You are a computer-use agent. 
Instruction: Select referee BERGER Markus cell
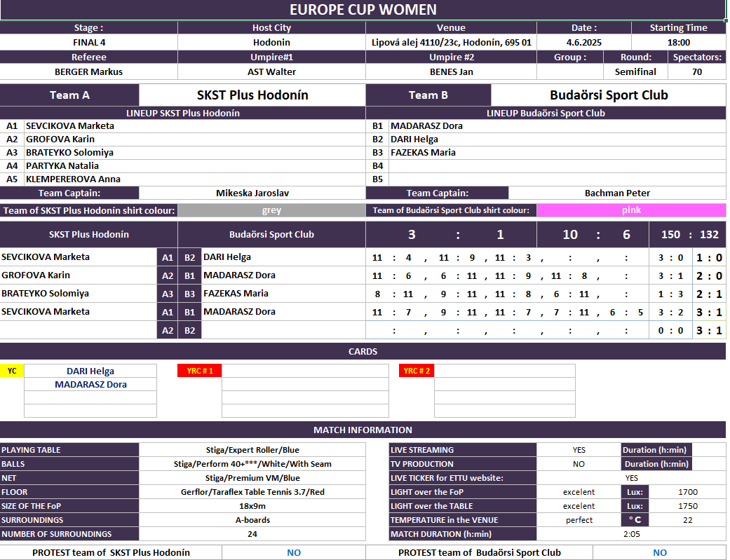coord(89,71)
